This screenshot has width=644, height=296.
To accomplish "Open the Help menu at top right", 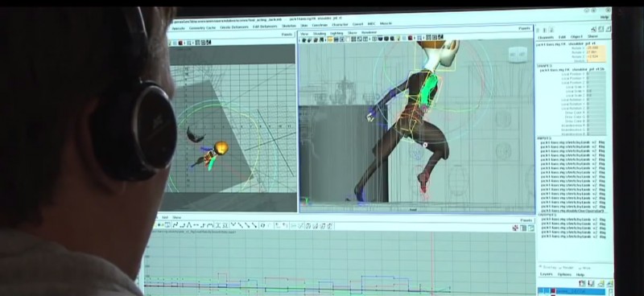I will 605,17.
